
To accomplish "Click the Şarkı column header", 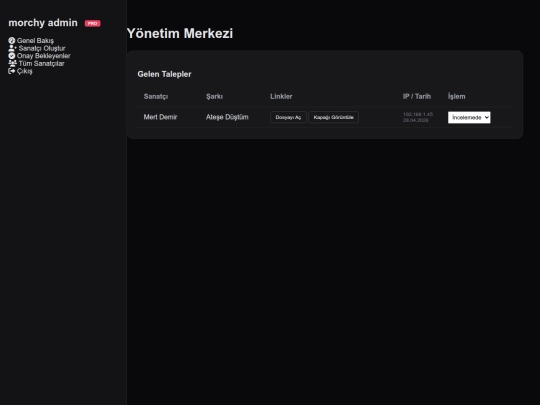I will tap(214, 96).
